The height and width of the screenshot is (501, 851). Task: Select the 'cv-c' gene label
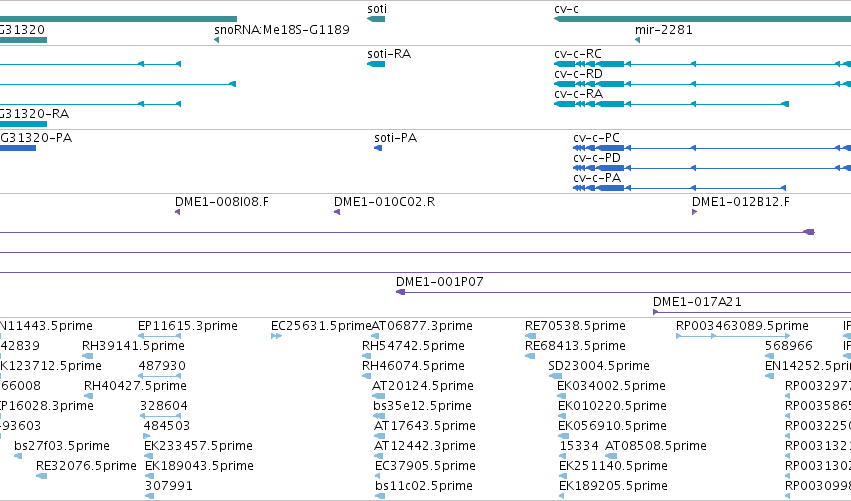click(566, 9)
